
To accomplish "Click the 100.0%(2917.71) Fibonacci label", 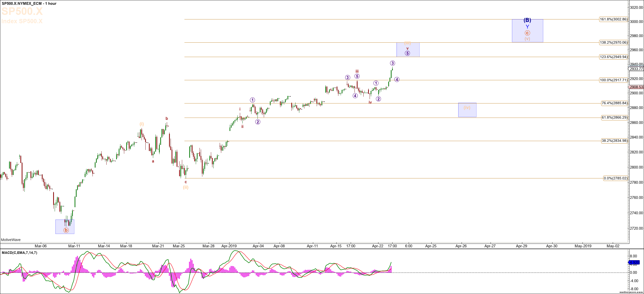I will point(614,80).
